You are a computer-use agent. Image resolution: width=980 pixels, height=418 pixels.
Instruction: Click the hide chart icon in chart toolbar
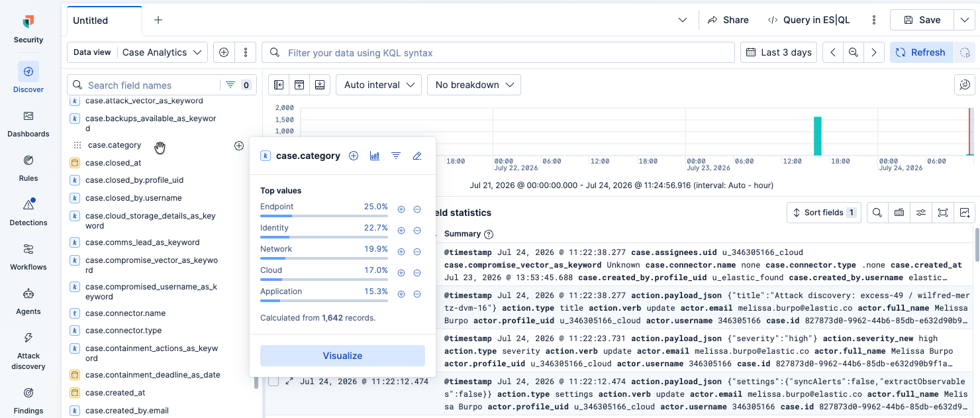click(299, 85)
